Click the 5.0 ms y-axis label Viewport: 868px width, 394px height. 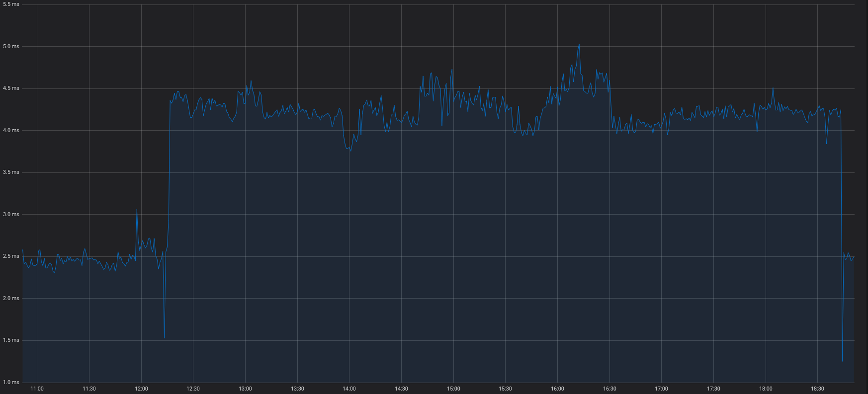[11, 46]
